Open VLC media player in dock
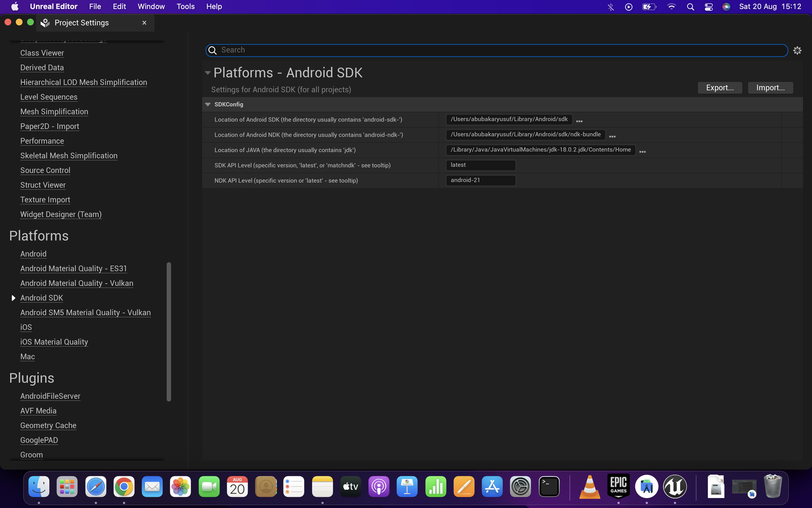The image size is (812, 508). 590,486
